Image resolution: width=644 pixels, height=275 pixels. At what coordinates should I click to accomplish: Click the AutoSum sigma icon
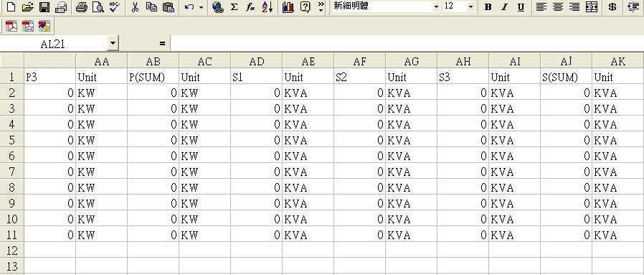(234, 7)
